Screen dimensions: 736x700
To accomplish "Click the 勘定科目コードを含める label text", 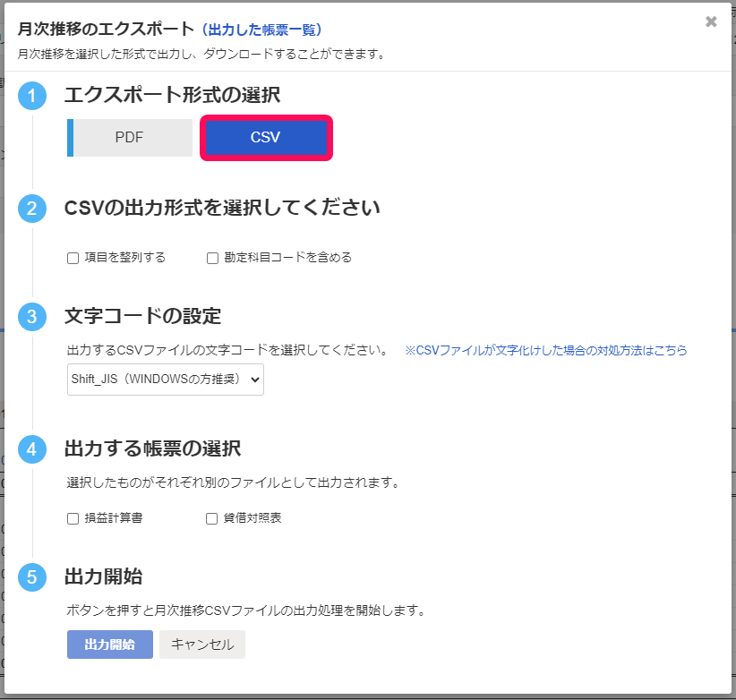I will point(287,258).
